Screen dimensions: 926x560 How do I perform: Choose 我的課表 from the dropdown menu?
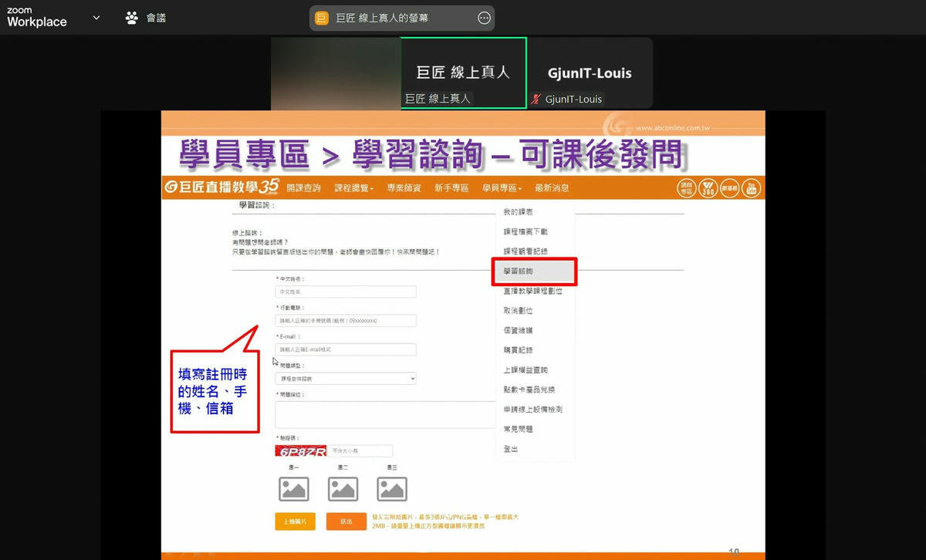(x=518, y=212)
